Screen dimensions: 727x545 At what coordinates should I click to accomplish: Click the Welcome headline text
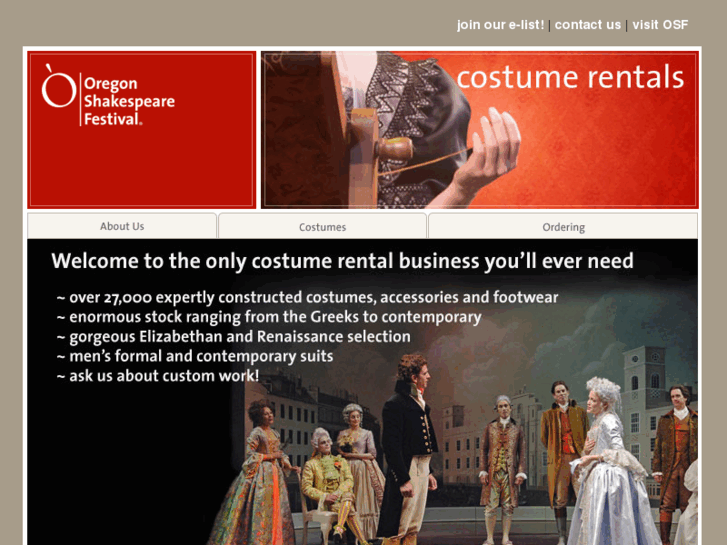(342, 261)
